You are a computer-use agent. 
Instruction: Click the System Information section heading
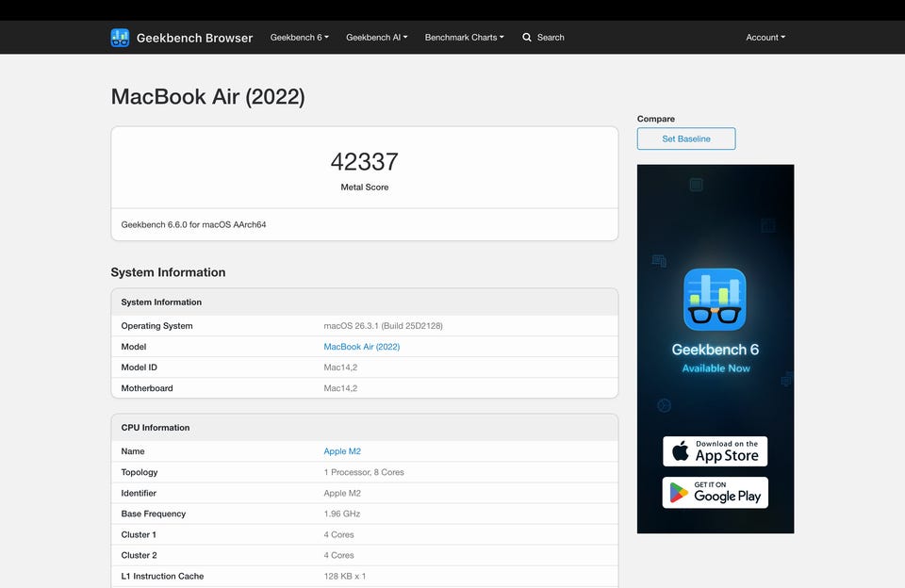[x=168, y=272]
